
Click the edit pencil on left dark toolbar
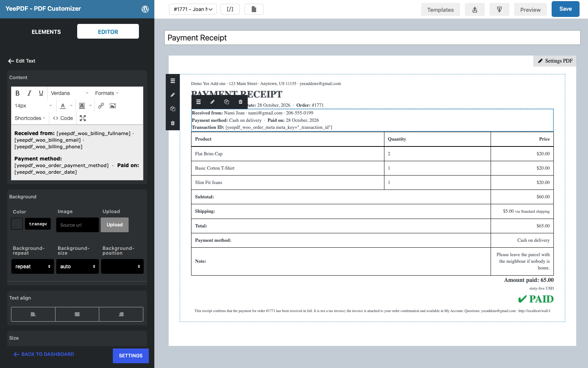[173, 95]
